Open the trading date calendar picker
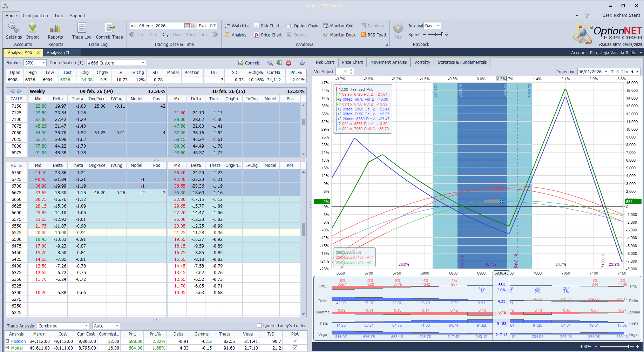 [x=187, y=26]
